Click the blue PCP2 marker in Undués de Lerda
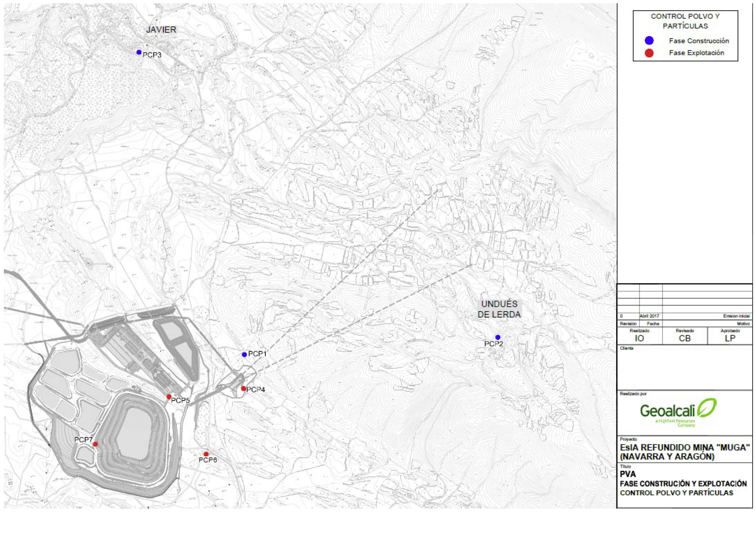Viewport: 756px width, 540px height. 498,337
